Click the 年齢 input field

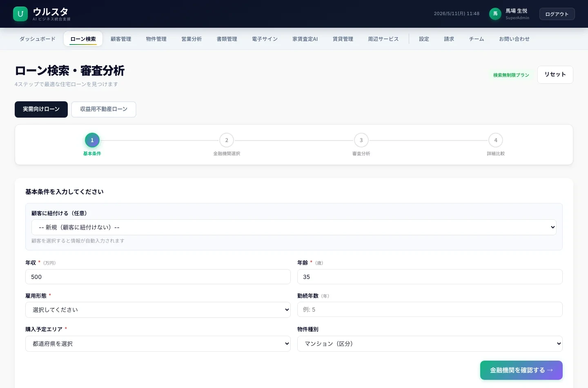(x=430, y=277)
